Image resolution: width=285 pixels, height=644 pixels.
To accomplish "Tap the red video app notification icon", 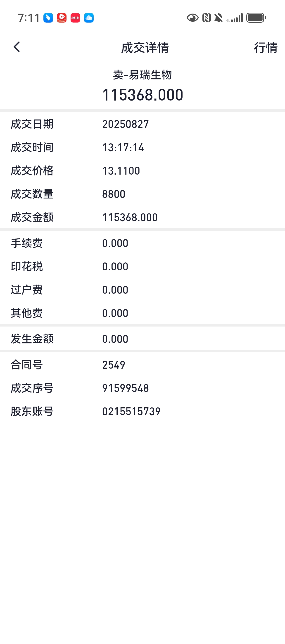I will [x=62, y=18].
